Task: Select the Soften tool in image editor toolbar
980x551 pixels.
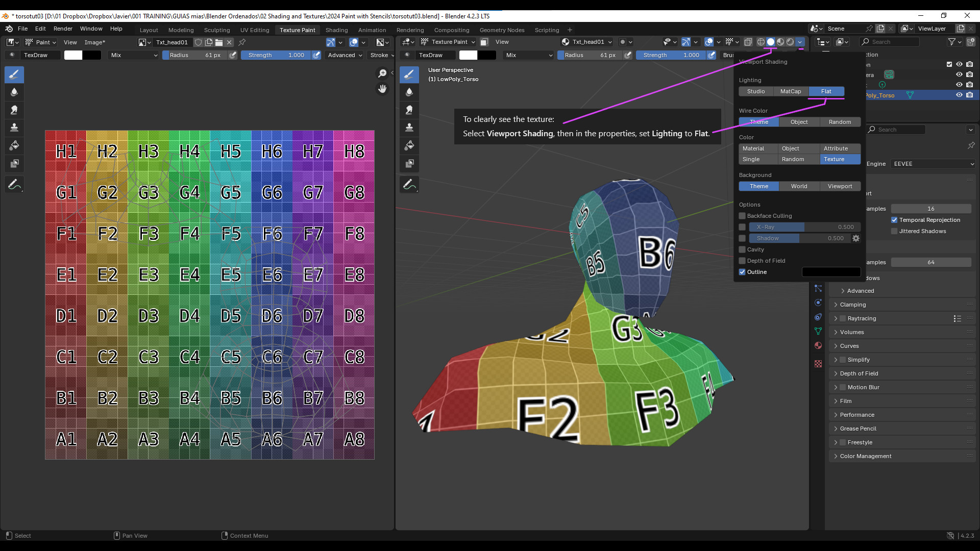Action: (x=14, y=92)
